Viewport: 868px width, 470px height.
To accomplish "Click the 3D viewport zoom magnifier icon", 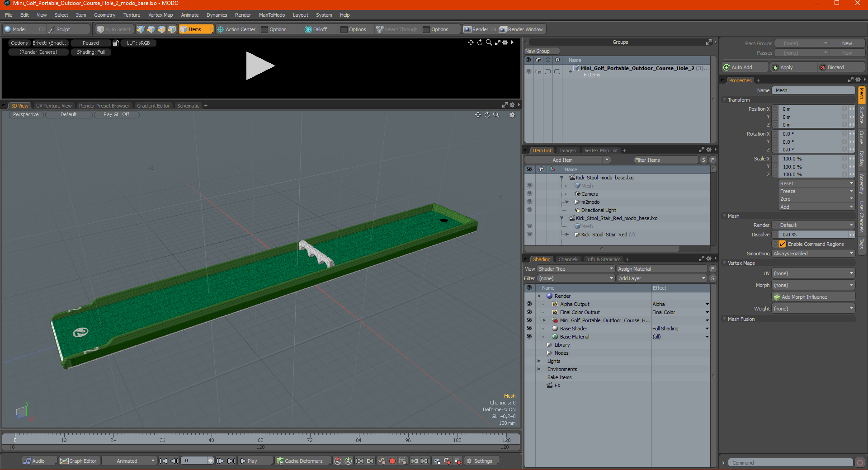I will tap(496, 115).
